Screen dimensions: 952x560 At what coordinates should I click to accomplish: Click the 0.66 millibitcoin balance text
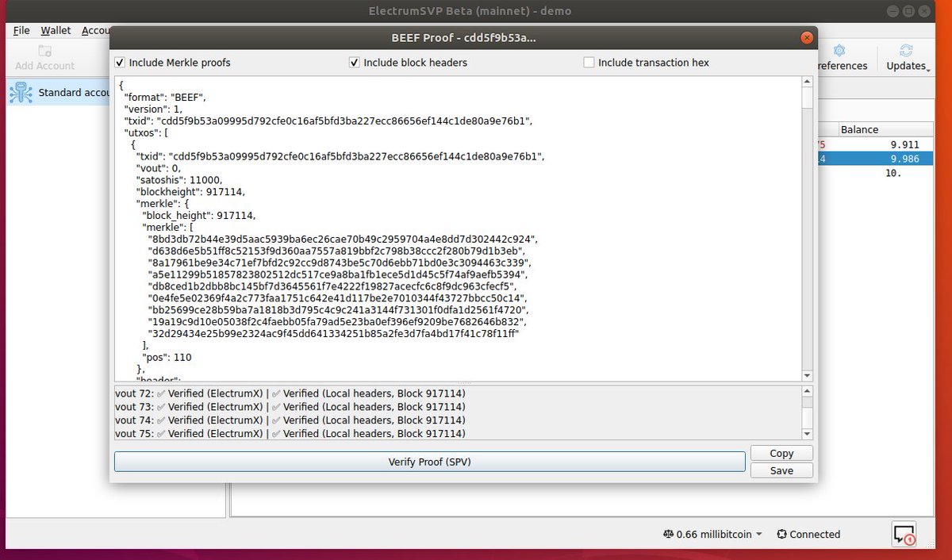[x=714, y=535]
